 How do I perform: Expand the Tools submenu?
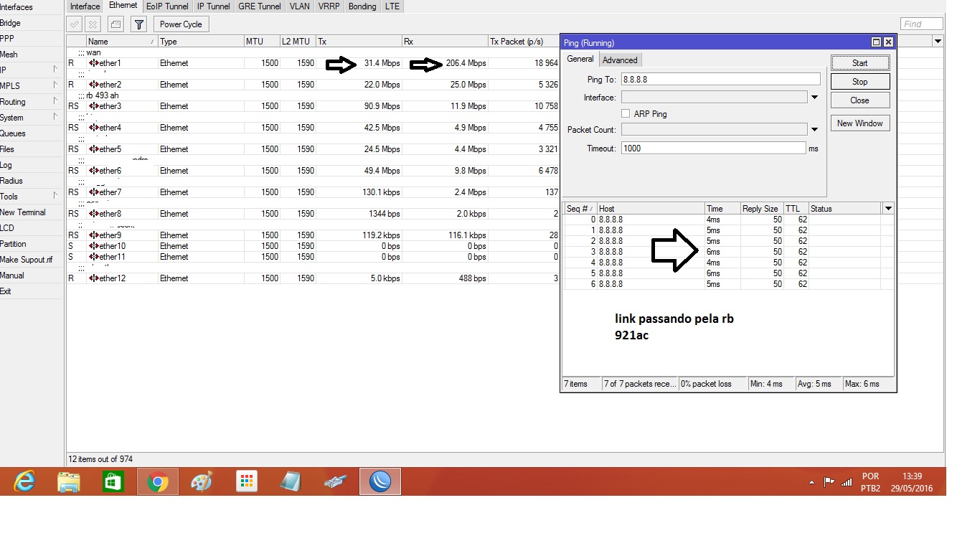pyautogui.click(x=55, y=196)
